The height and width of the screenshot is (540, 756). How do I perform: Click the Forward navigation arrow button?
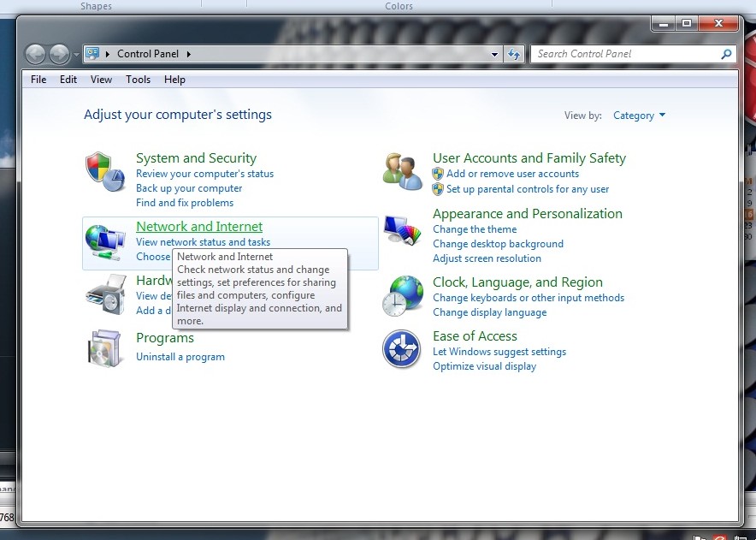(59, 54)
